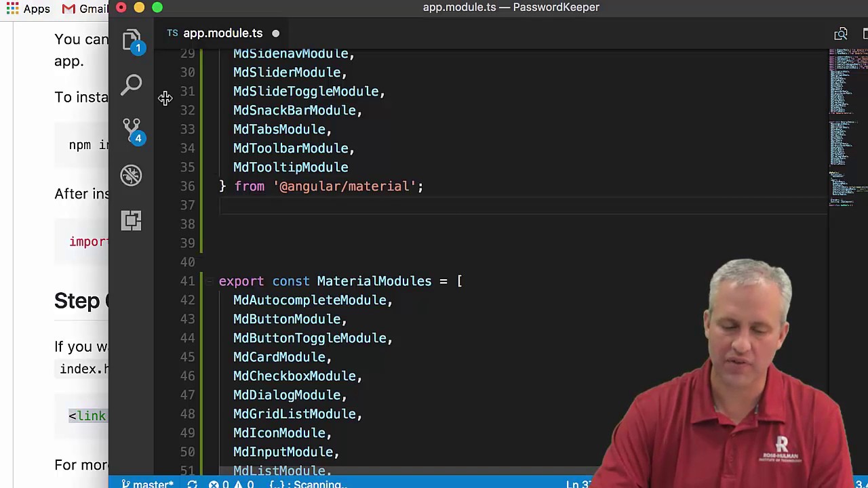Open the Explorer view in the activity bar
The width and height of the screenshot is (868, 488).
click(x=132, y=40)
